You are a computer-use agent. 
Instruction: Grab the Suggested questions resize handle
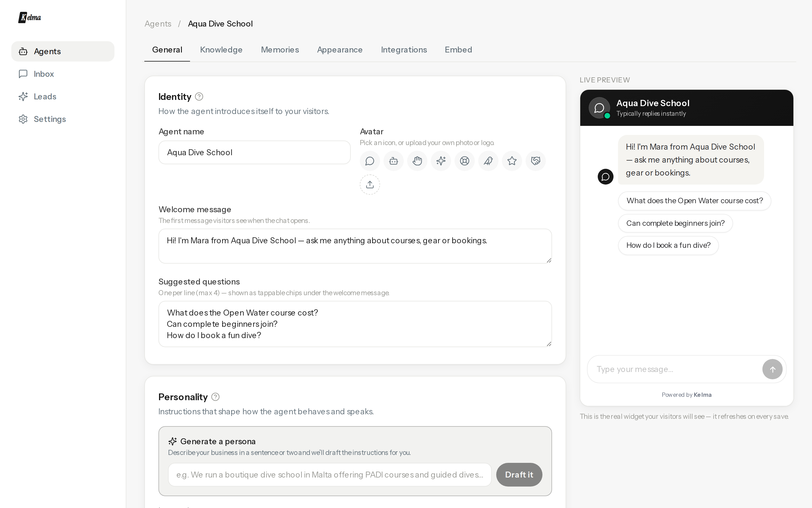549,344
